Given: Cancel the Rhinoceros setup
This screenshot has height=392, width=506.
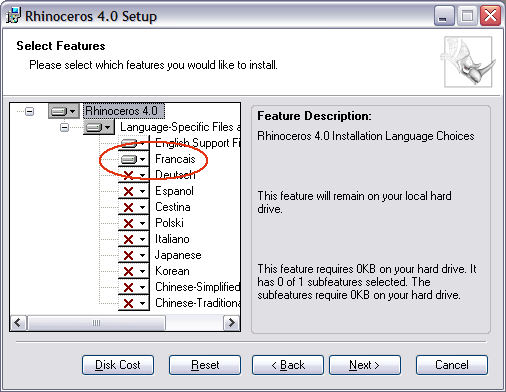Looking at the screenshot, I should (452, 365).
